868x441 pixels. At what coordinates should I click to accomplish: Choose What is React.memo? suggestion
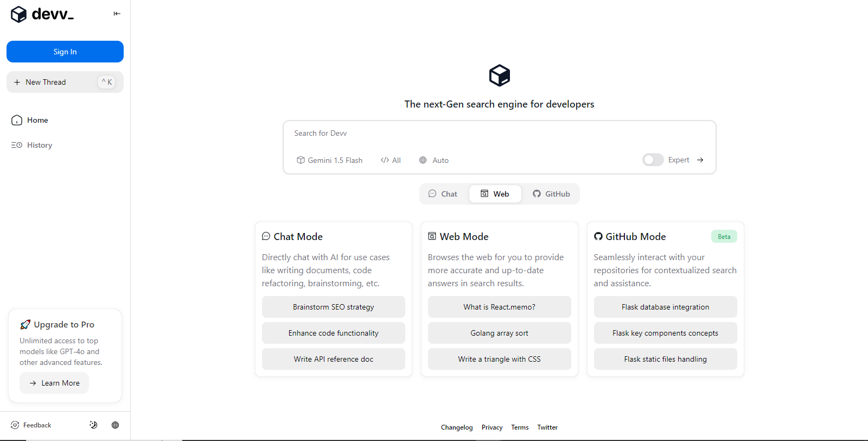[x=500, y=307]
